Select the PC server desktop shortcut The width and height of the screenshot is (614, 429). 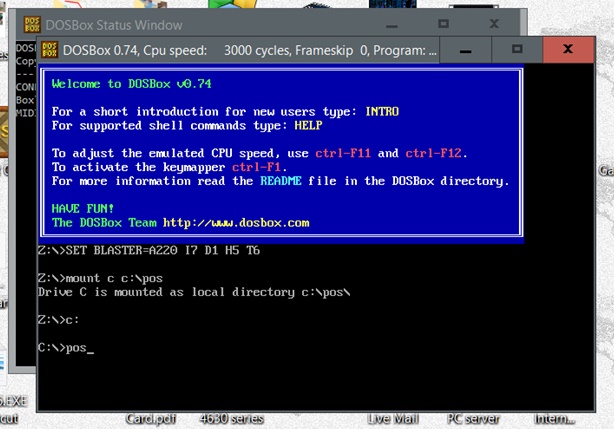tap(473, 418)
